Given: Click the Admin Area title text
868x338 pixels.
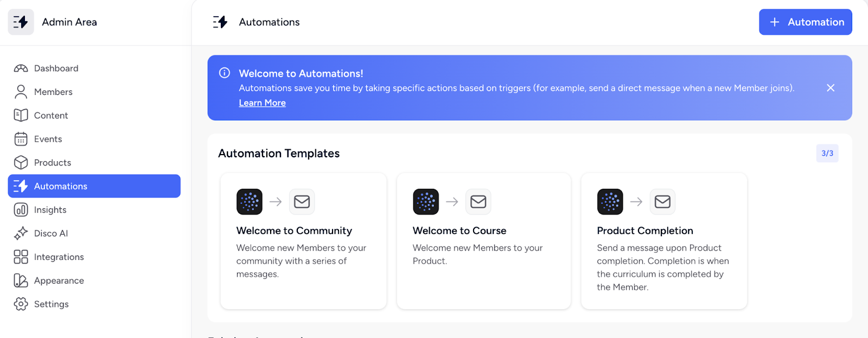Looking at the screenshot, I should pos(69,22).
